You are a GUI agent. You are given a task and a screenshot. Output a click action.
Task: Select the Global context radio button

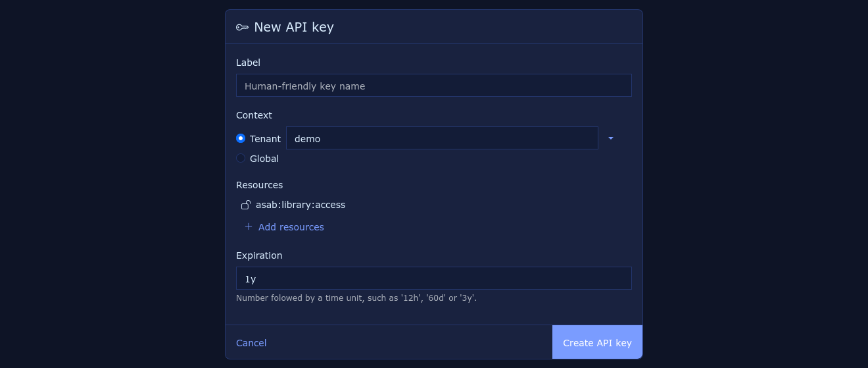point(241,158)
